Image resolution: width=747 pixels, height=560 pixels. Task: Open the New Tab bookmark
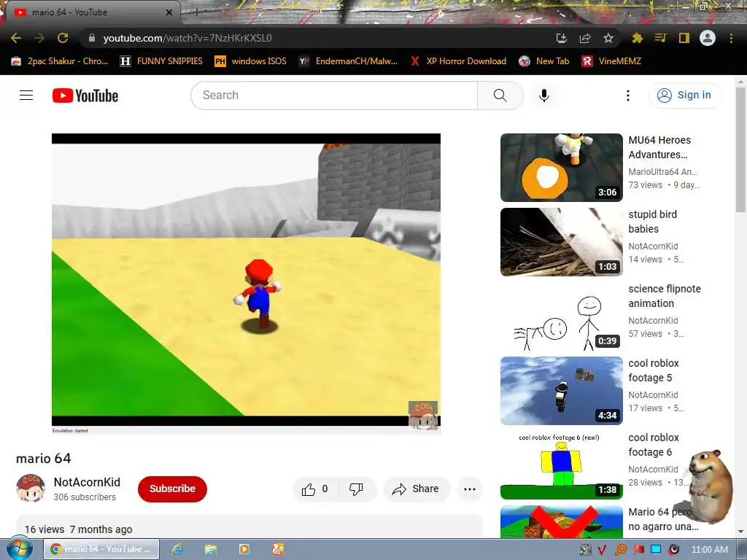pyautogui.click(x=544, y=61)
